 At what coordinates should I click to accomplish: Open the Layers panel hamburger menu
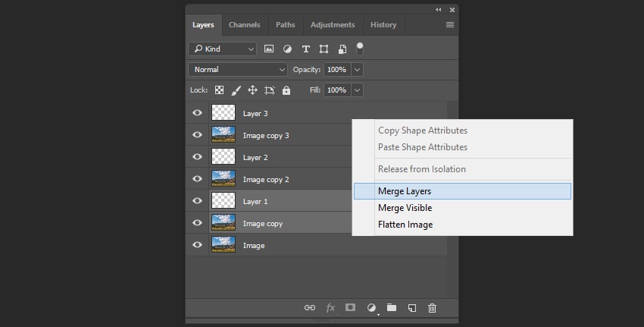pyautogui.click(x=449, y=25)
